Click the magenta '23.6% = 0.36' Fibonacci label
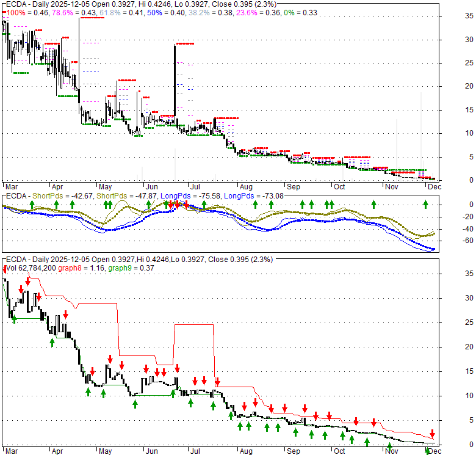 click(257, 13)
